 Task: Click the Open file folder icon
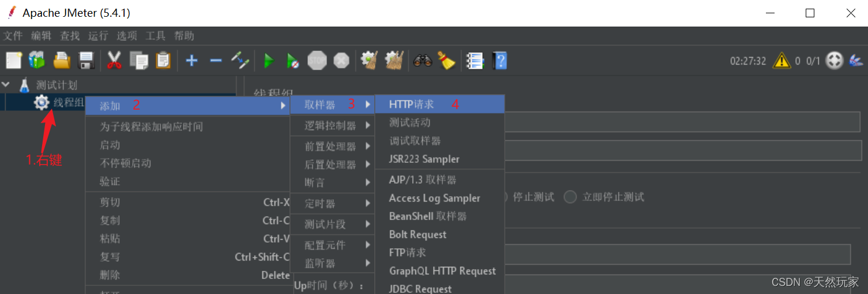(62, 60)
